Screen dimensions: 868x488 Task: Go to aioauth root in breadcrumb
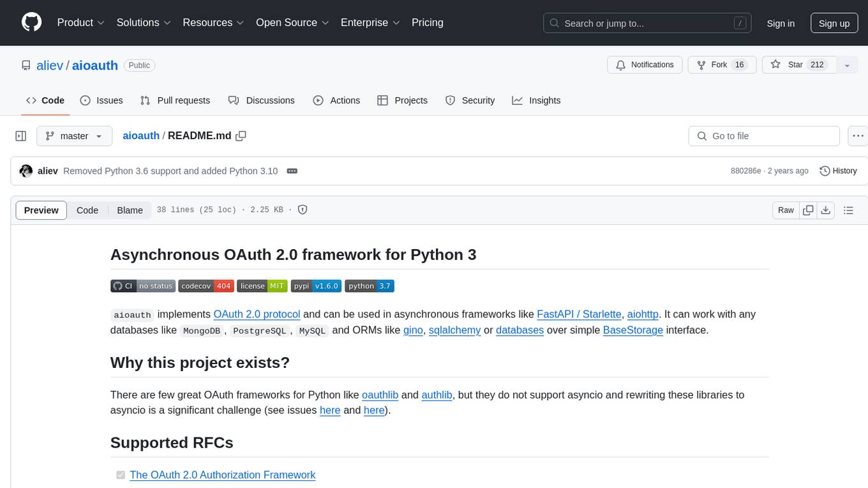point(141,136)
